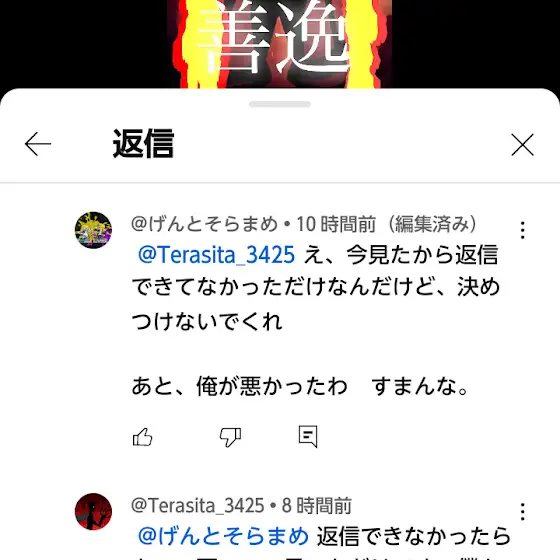Tap the 返信 panel title
Screen dimensions: 560x560
click(x=143, y=144)
